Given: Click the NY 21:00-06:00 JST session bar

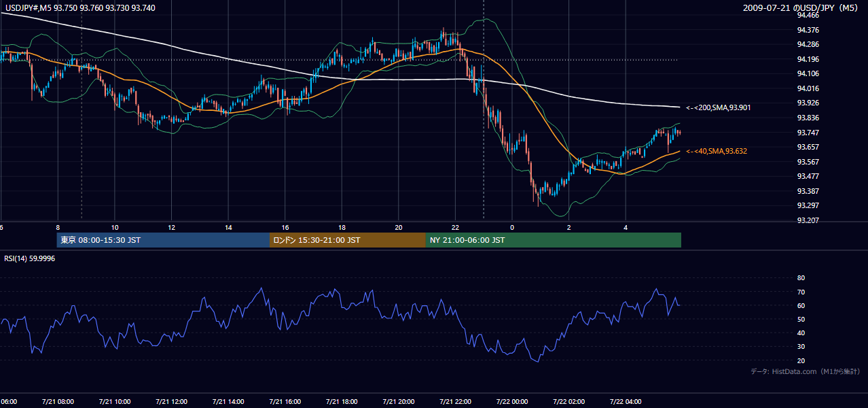Looking at the screenshot, I should pyautogui.click(x=554, y=240).
